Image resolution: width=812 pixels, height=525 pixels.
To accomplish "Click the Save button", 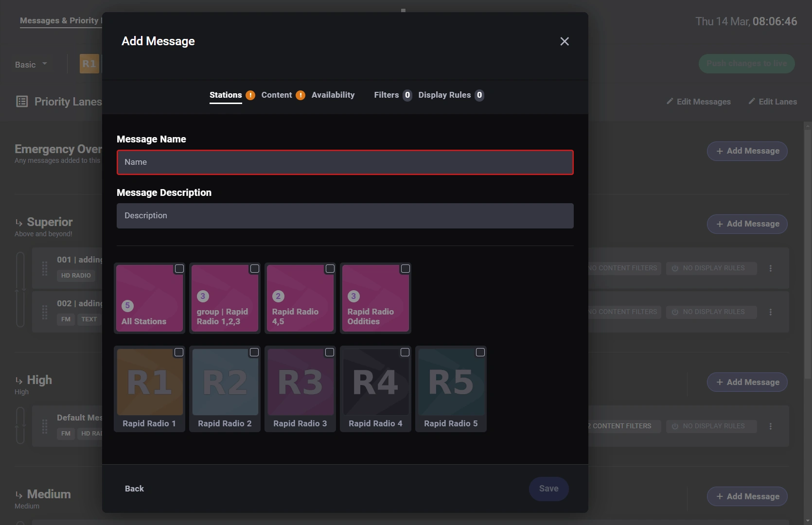I will 549,489.
